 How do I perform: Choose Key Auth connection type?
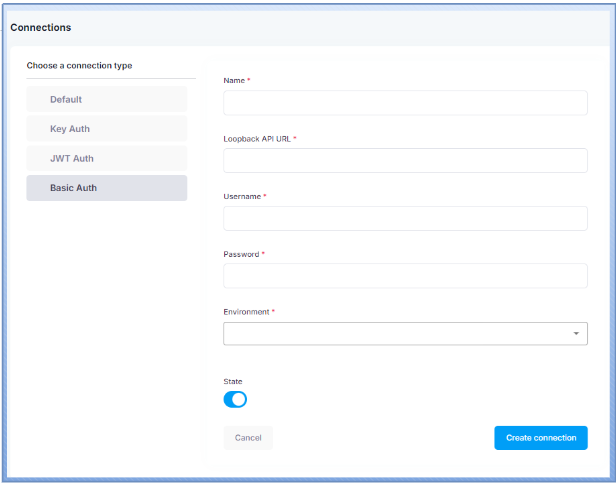pyautogui.click(x=106, y=129)
